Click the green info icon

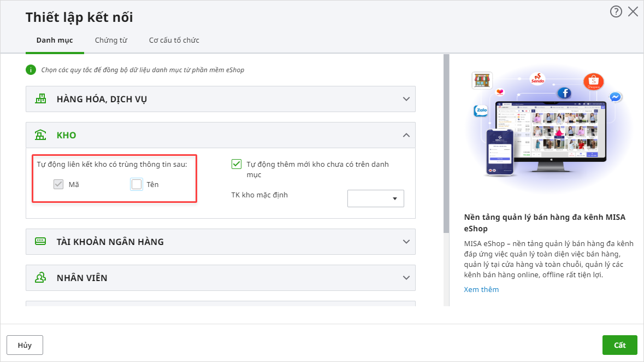pyautogui.click(x=31, y=69)
